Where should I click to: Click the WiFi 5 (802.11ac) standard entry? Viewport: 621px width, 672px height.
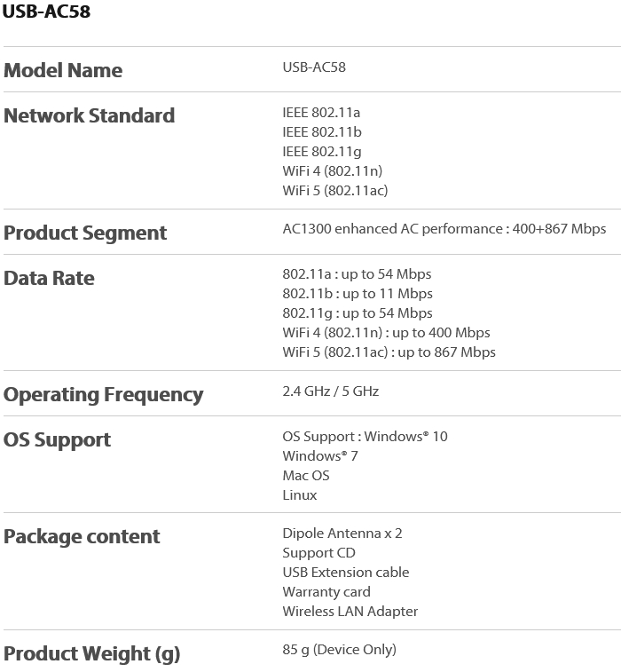click(x=335, y=191)
